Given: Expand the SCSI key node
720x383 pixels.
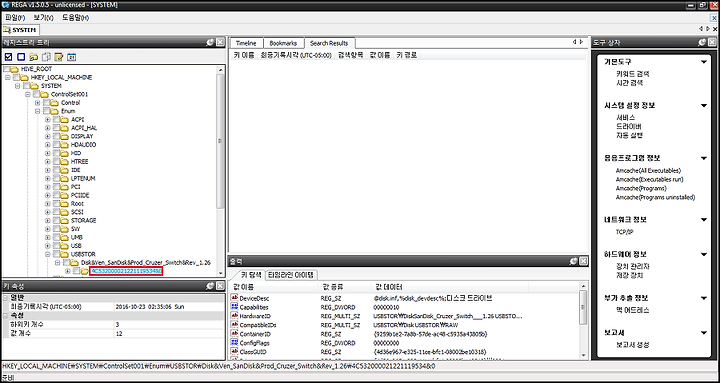Looking at the screenshot, I should point(48,212).
